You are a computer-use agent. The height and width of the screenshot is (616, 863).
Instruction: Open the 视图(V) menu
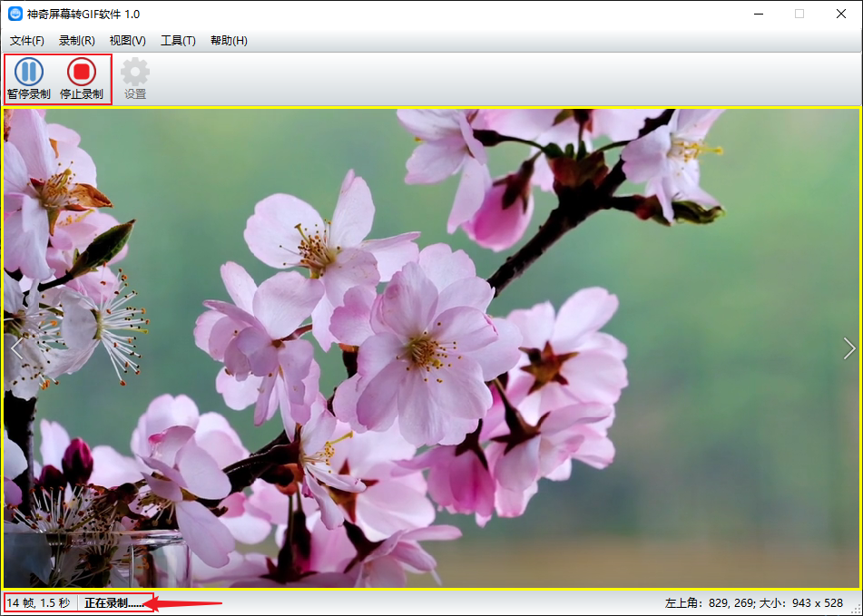pyautogui.click(x=128, y=41)
